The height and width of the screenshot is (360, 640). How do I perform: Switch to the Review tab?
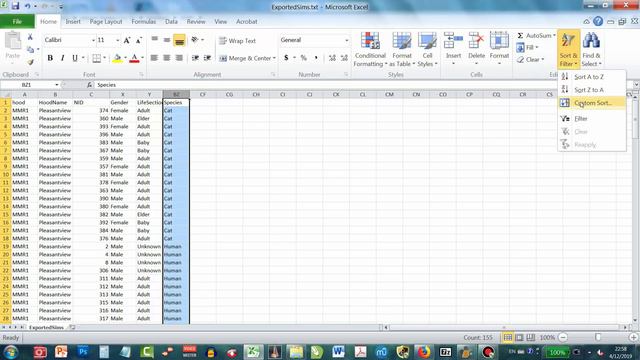[x=196, y=22]
